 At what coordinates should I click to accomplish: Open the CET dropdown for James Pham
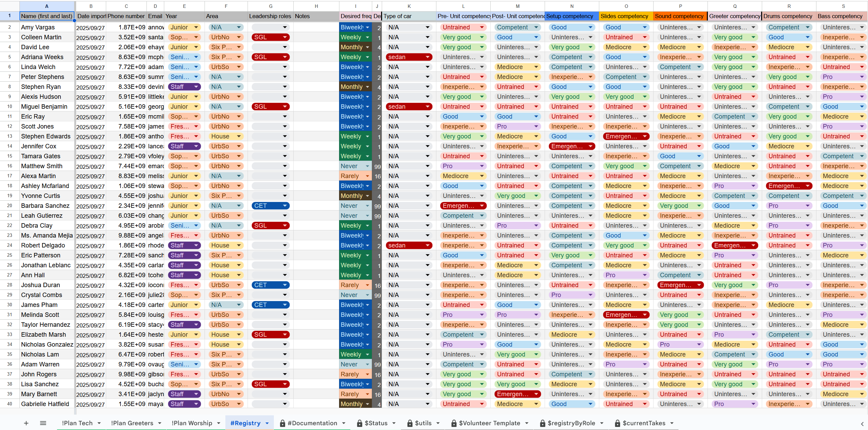(x=284, y=305)
